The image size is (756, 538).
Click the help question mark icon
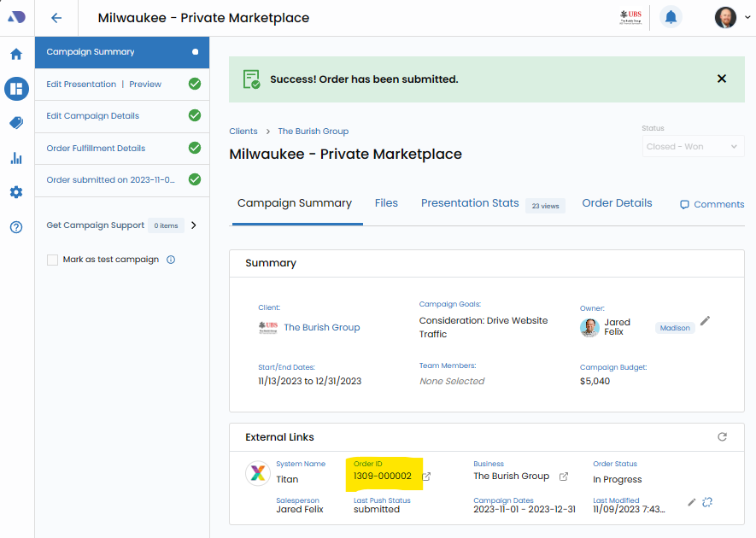click(x=16, y=227)
